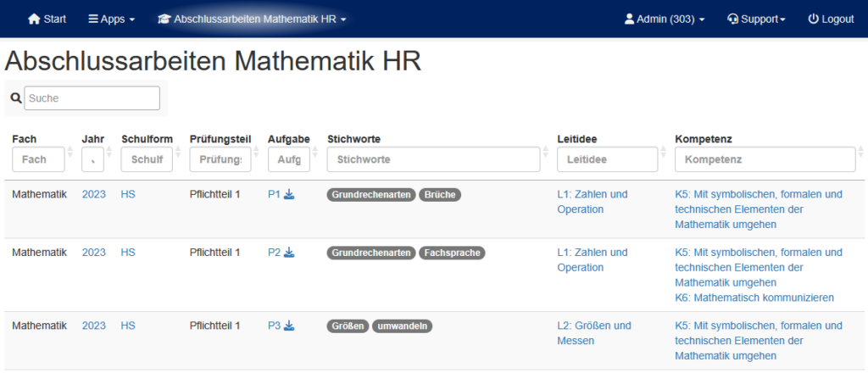Focus the Suche search field
This screenshot has height=373, width=868.
[92, 98]
